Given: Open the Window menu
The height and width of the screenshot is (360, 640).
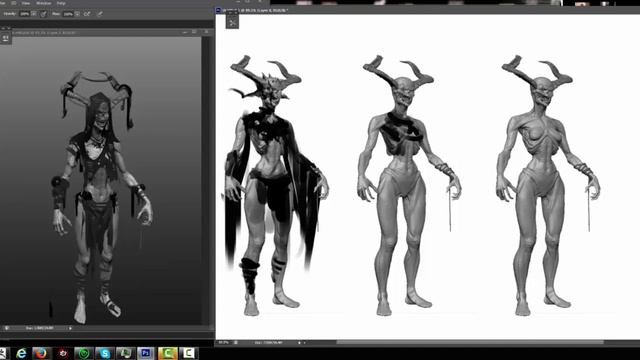Looking at the screenshot, I should [44, 3].
